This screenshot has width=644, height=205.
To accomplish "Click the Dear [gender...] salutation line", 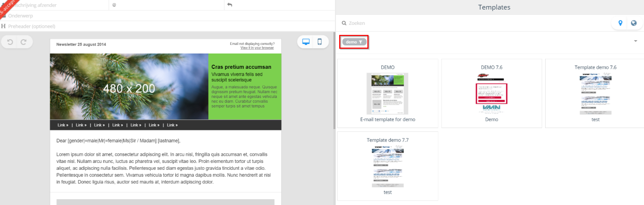I will point(118,141).
